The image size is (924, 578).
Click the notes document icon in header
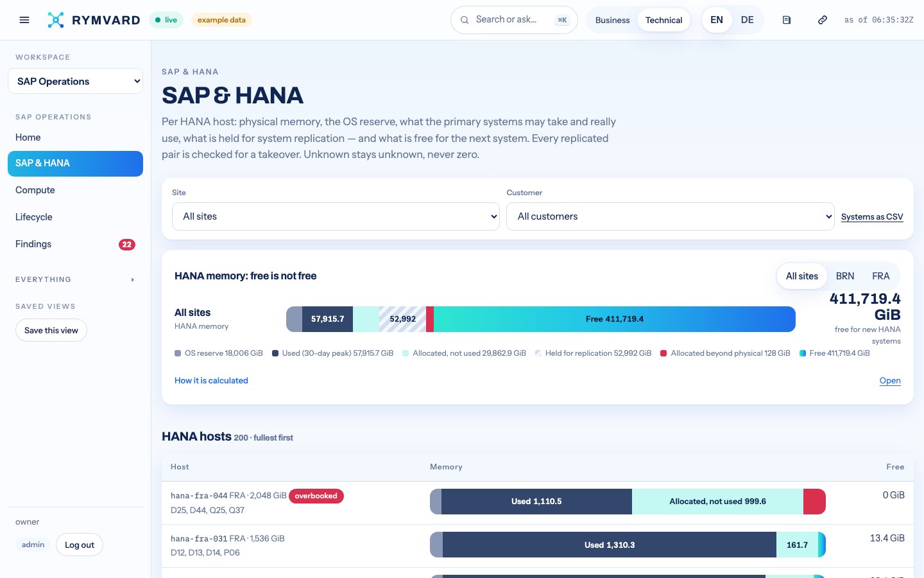point(787,20)
